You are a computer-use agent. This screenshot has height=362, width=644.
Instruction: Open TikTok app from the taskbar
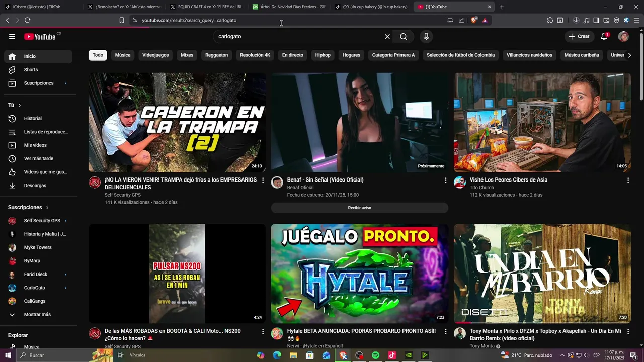[392, 355]
